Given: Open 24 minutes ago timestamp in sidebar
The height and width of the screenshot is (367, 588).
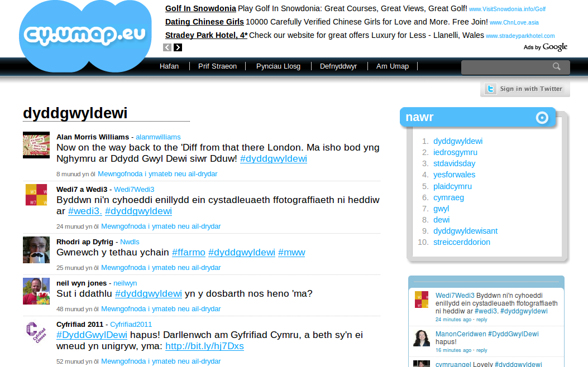Looking at the screenshot, I should [453, 320].
